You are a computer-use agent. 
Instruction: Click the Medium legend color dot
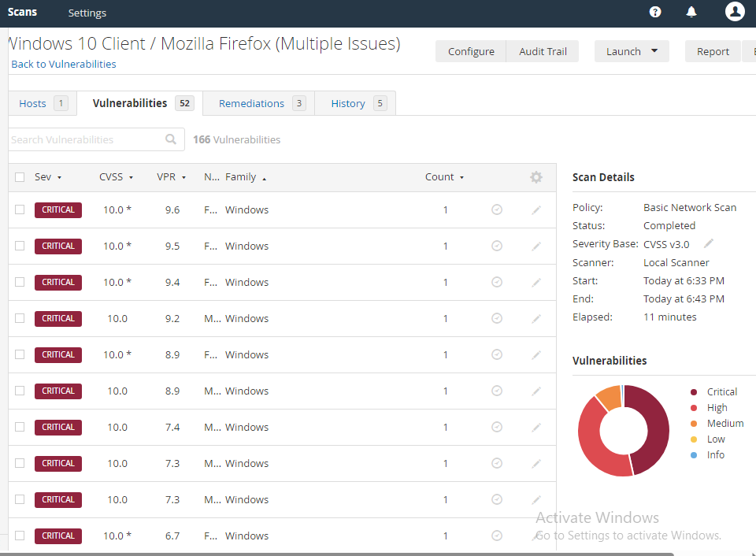(x=694, y=424)
